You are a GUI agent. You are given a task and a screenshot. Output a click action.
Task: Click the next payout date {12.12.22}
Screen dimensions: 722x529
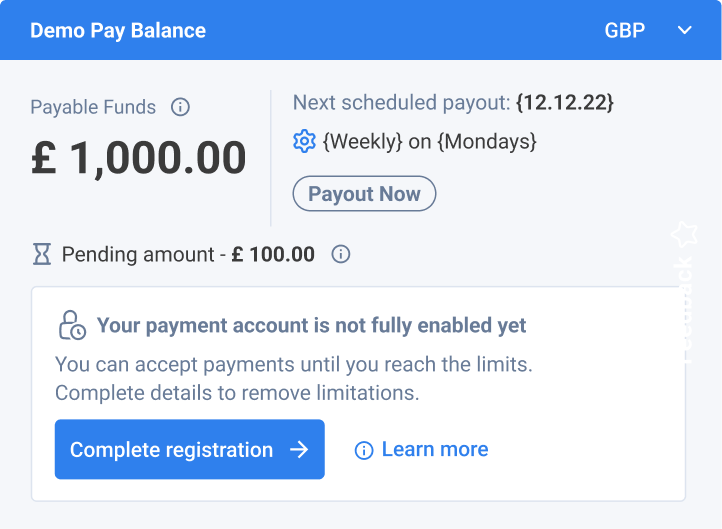564,103
